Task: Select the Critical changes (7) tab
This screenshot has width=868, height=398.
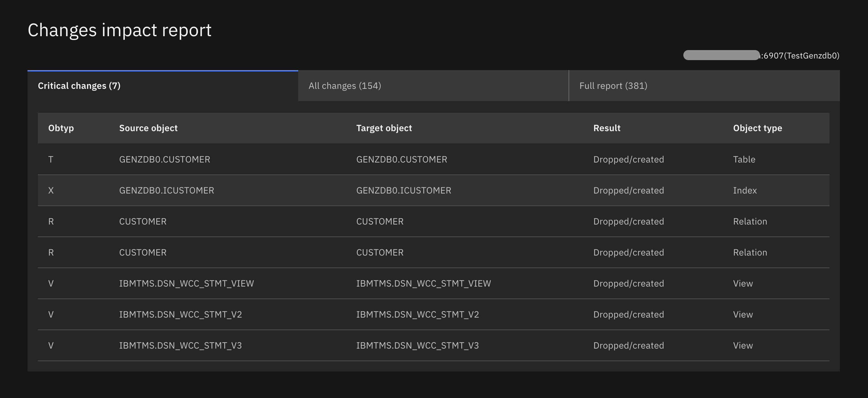Action: 79,86
